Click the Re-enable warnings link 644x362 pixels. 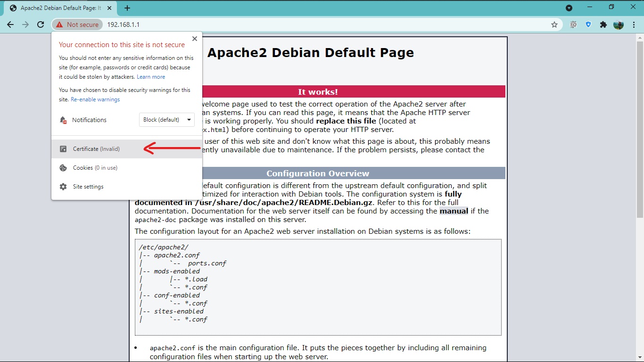tap(95, 99)
